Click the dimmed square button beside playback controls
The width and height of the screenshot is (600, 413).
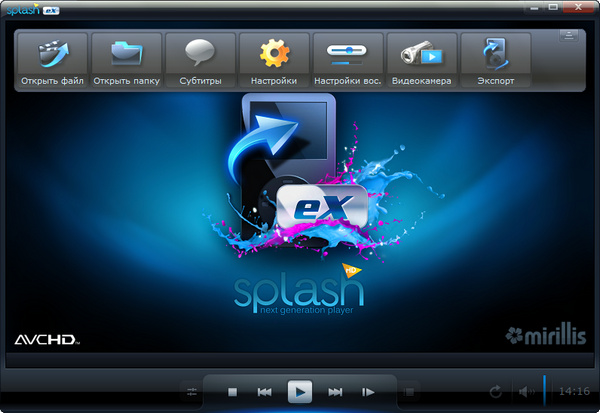click(x=410, y=392)
